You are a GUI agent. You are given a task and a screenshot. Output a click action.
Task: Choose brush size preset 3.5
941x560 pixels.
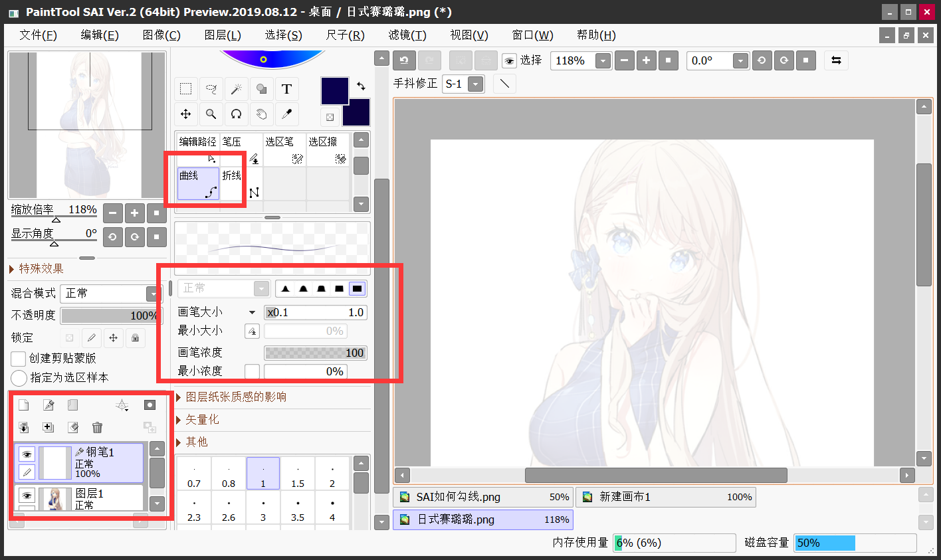(x=298, y=508)
